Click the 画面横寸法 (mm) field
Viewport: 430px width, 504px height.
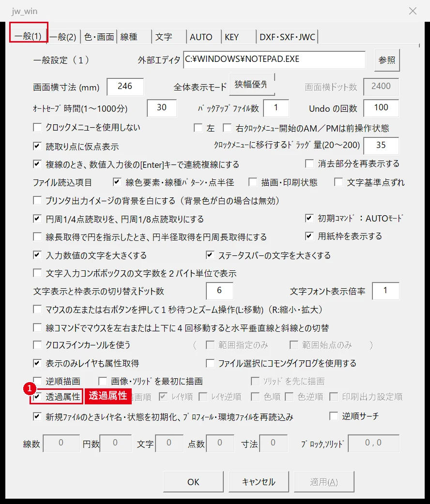(125, 87)
